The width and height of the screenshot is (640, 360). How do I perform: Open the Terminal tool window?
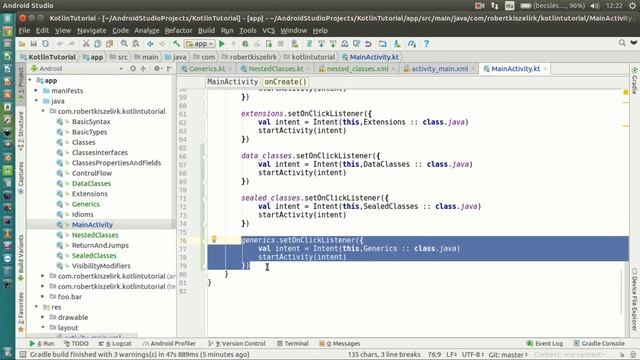(x=293, y=344)
